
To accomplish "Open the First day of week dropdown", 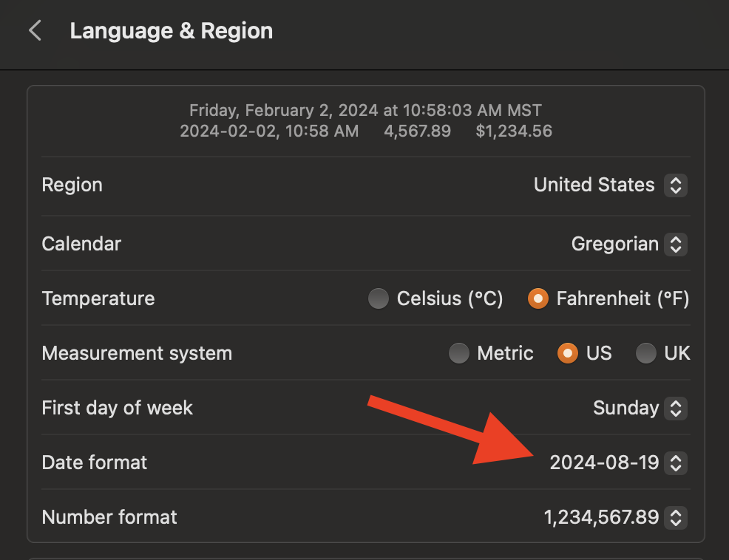I will 625,408.
